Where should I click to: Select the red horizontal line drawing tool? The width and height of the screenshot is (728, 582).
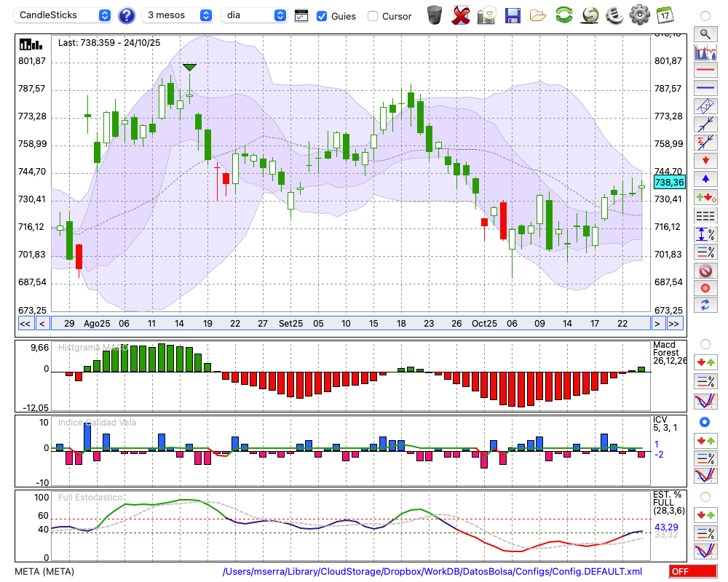[x=705, y=70]
